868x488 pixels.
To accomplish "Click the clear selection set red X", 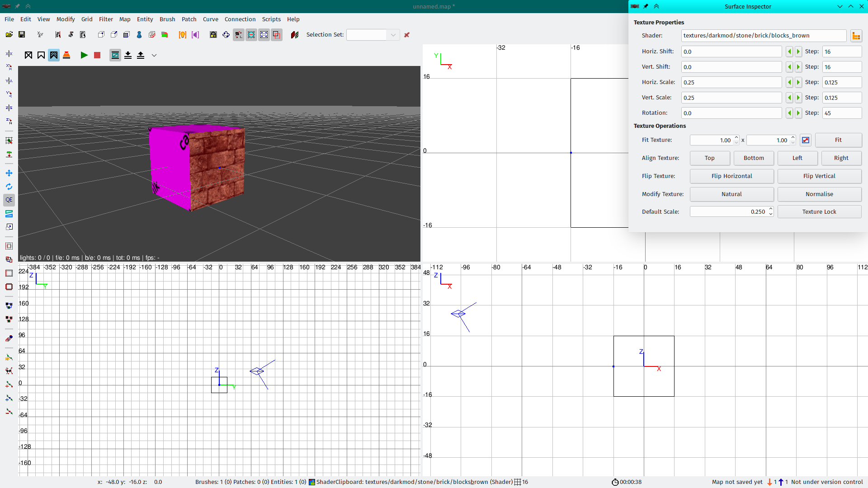I will coord(407,35).
